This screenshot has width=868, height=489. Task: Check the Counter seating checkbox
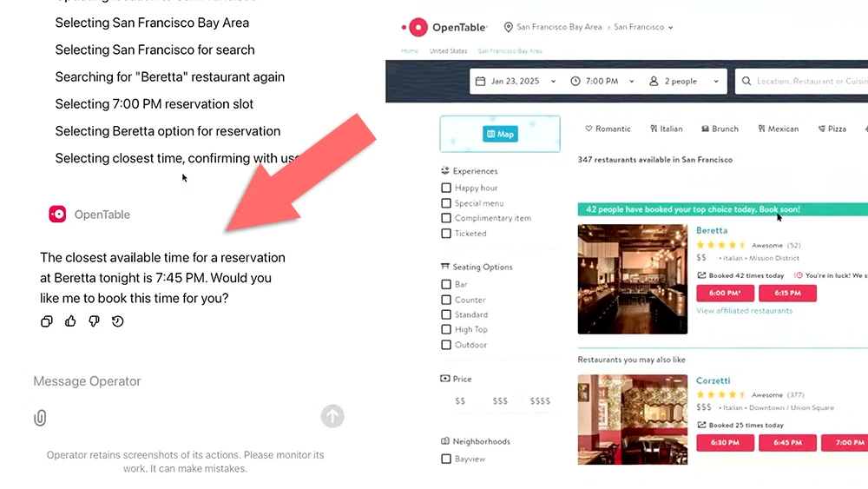pos(446,300)
